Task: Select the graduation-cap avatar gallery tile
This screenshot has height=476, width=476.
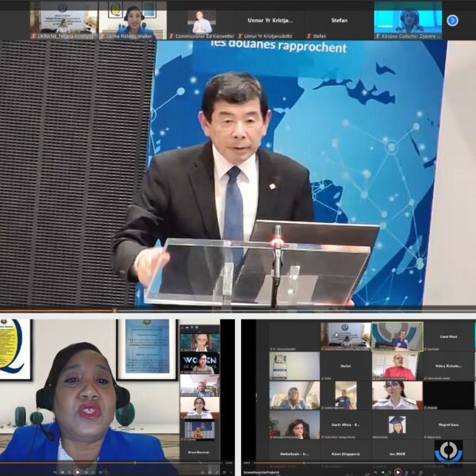Action: coord(397,424)
